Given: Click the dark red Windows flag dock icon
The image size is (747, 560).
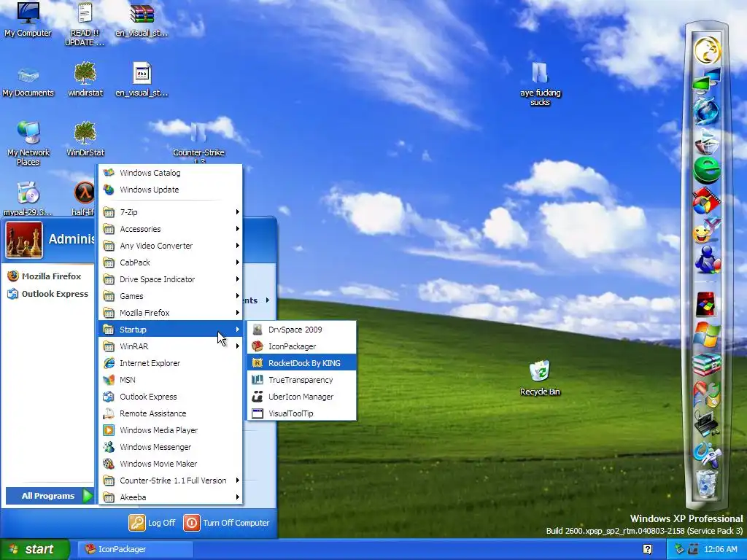Looking at the screenshot, I should (x=705, y=305).
